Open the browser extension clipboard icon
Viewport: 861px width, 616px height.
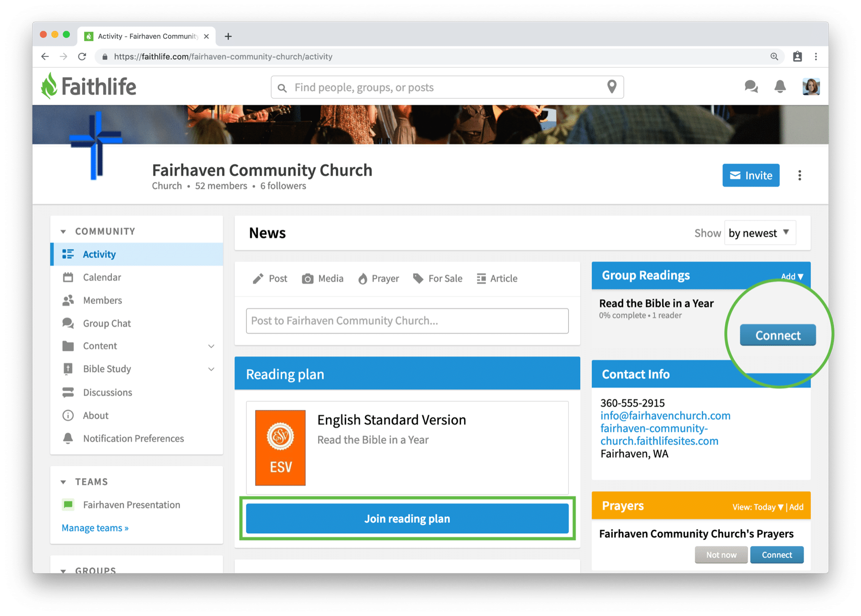pos(797,56)
